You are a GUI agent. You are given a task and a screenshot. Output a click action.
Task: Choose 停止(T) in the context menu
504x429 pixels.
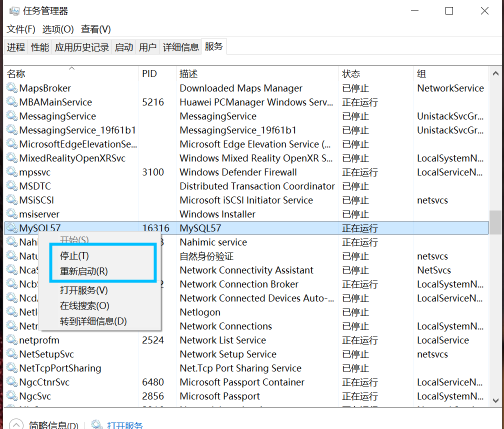(x=74, y=256)
